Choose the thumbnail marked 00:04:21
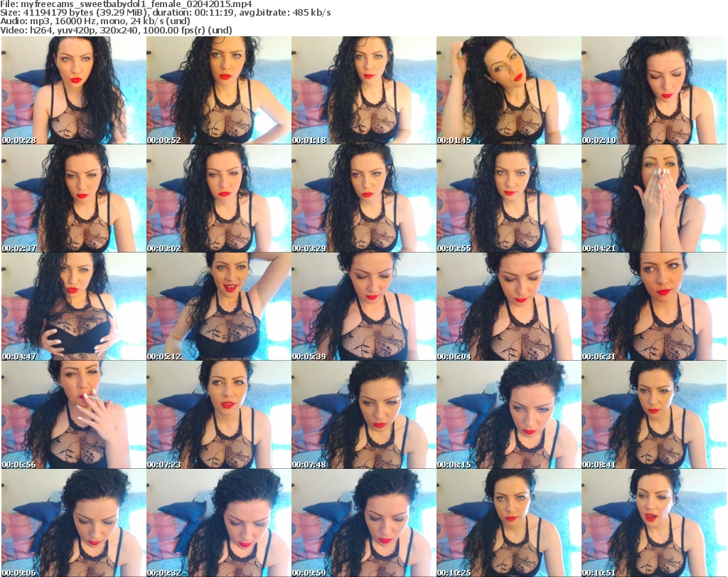The width and height of the screenshot is (728, 577). click(x=654, y=198)
